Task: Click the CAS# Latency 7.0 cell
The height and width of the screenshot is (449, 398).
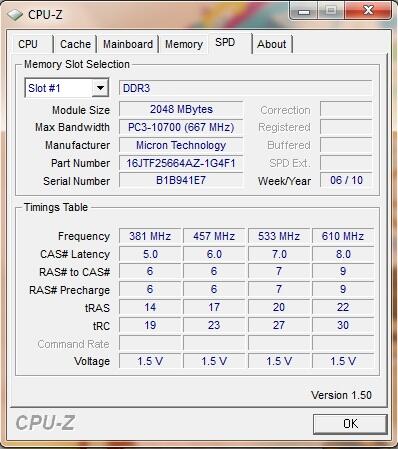Action: point(279,254)
